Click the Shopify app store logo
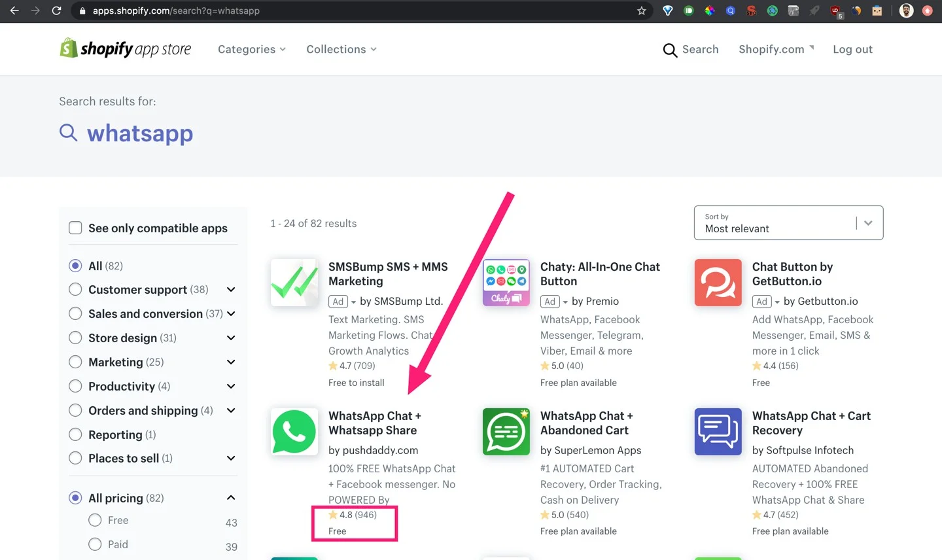Viewport: 942px width, 560px height. [126, 49]
